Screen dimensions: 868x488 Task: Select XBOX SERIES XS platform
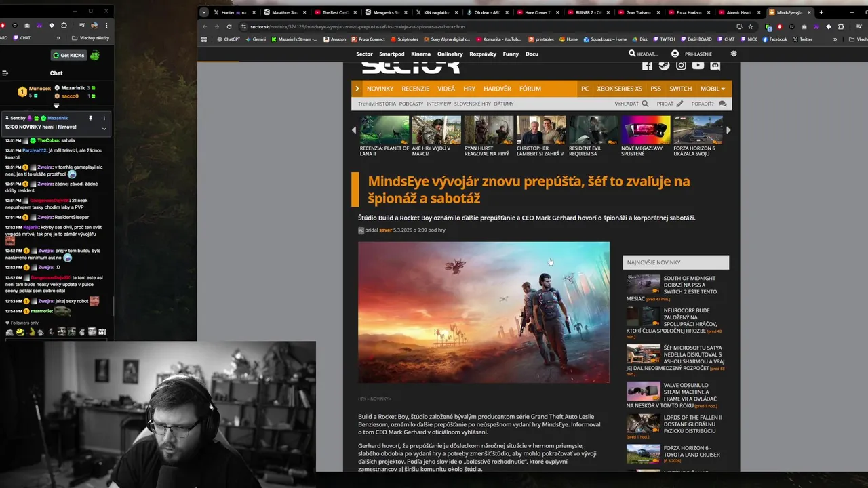click(619, 89)
